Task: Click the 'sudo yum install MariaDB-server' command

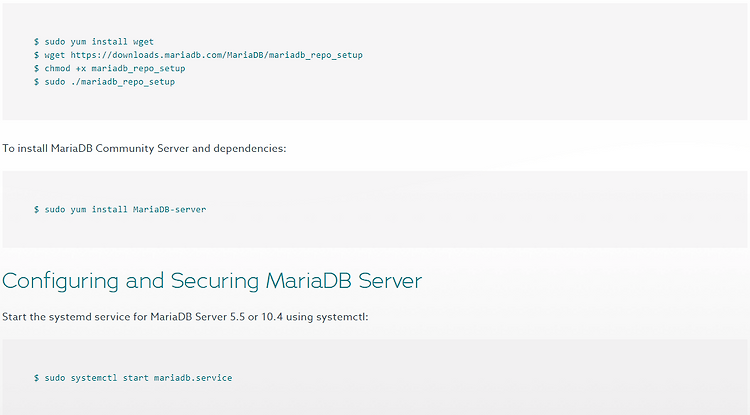Action: coord(120,209)
